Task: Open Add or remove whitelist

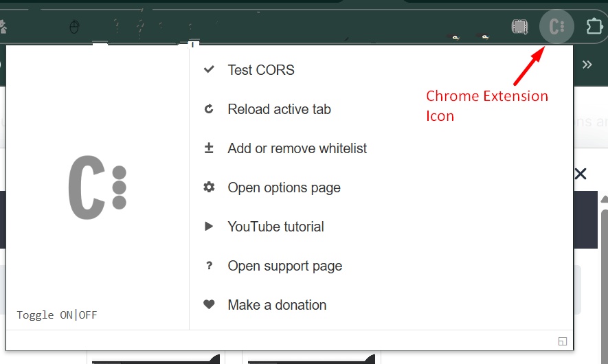Action: coord(297,148)
